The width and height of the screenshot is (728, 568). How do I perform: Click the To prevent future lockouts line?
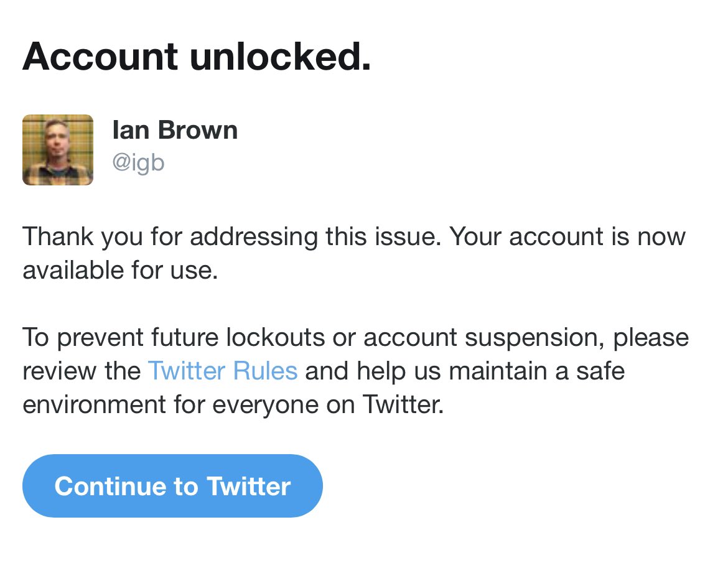click(x=356, y=337)
